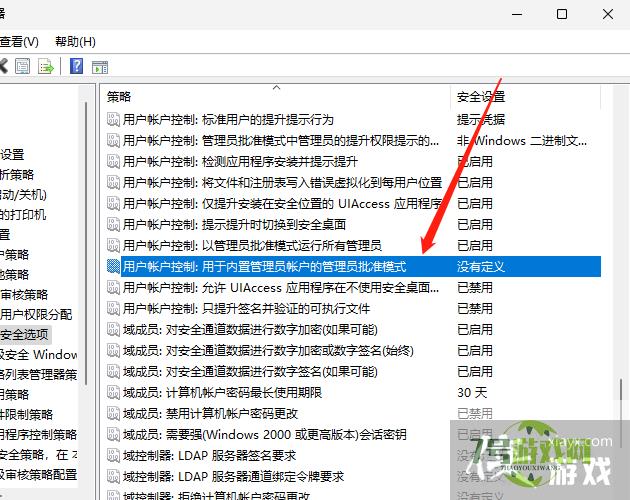Click icon beside 只提升签名并验证的可执行文件 policy
630x500 pixels.
(113, 308)
